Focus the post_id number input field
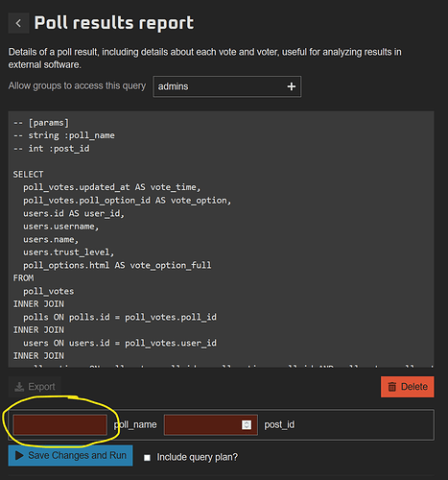This screenshot has height=480, width=448. click(211, 424)
